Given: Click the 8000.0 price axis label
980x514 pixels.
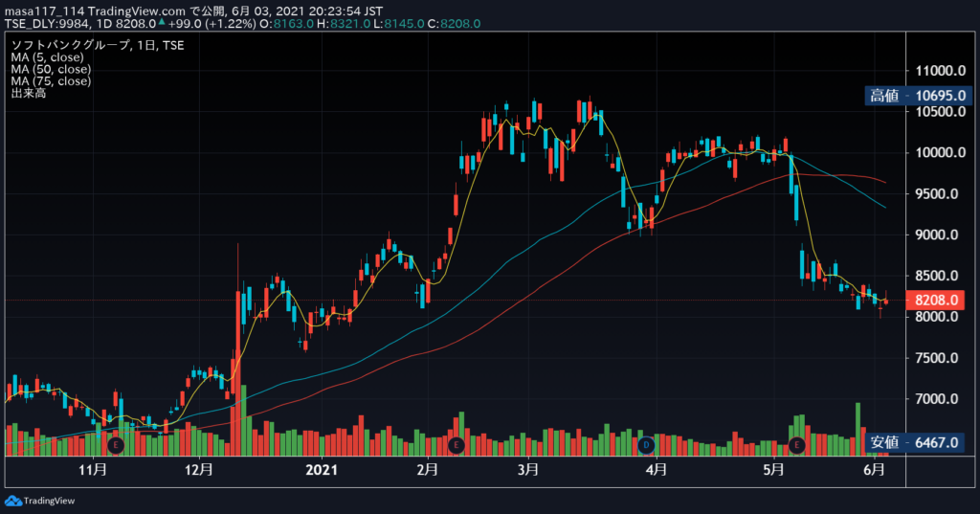Looking at the screenshot, I should 937,317.
